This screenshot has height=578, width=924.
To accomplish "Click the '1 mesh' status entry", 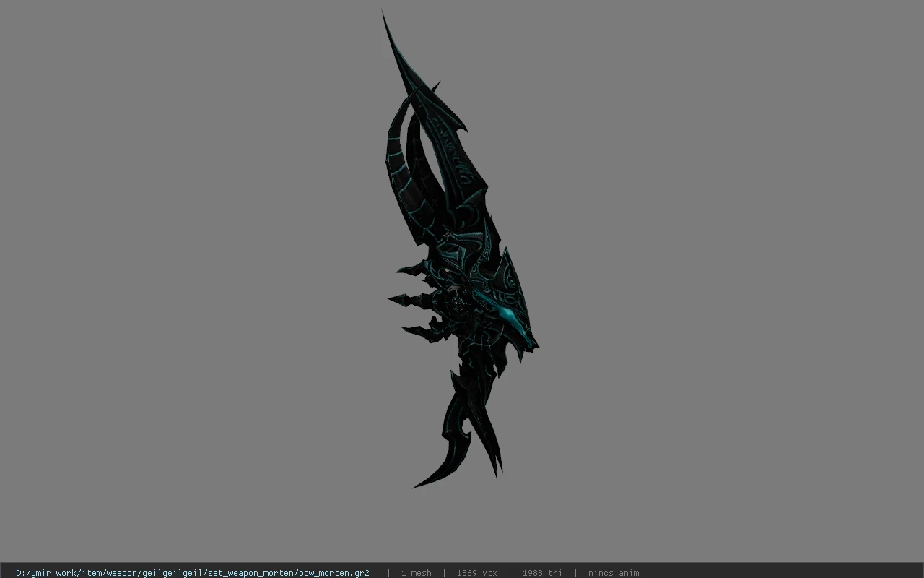I will pos(417,573).
